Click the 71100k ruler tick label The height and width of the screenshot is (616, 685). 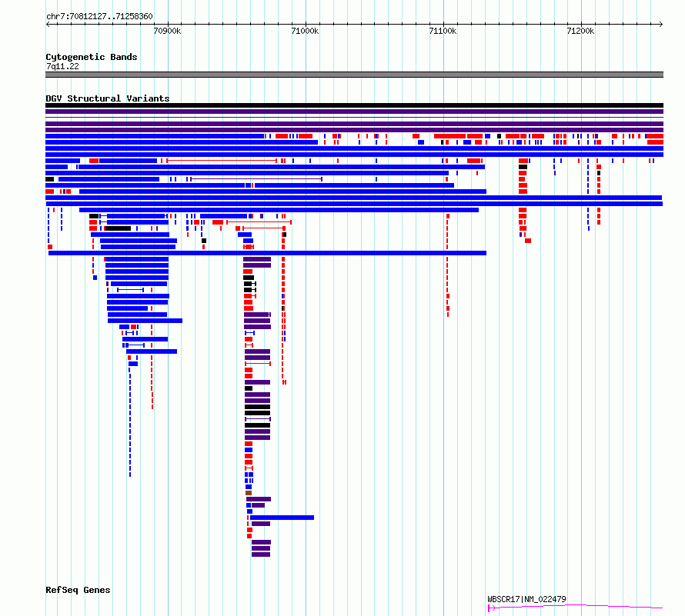(443, 31)
